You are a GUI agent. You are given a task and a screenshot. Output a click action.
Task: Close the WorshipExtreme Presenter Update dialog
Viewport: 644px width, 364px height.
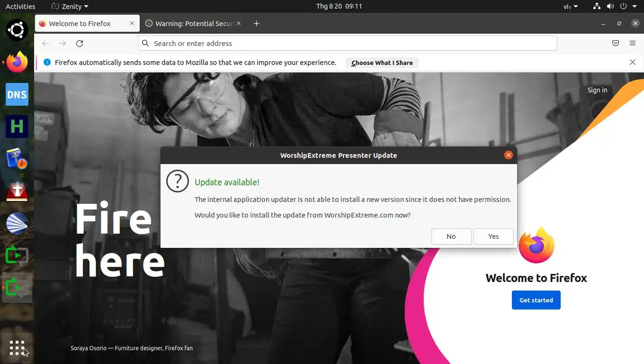[x=509, y=155]
